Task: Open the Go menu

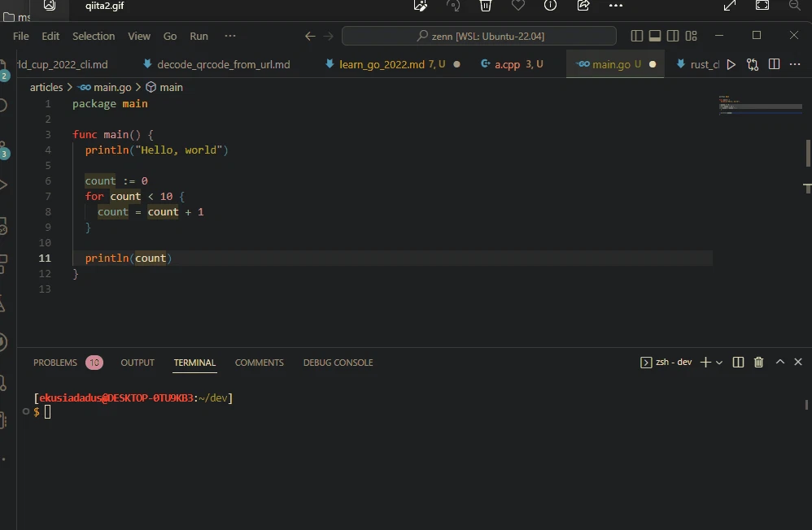Action: (x=170, y=37)
